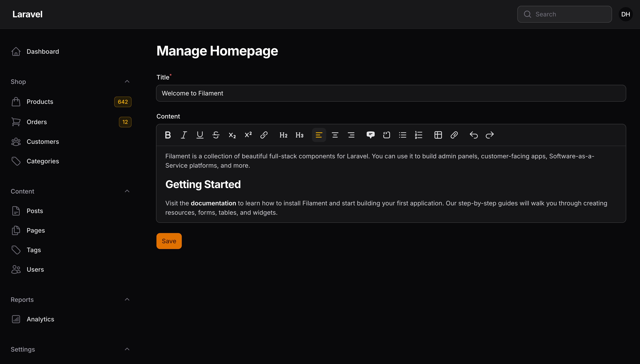Screen dimensions: 640x364
Task: Select align left in the toolbar
Action: (319, 135)
